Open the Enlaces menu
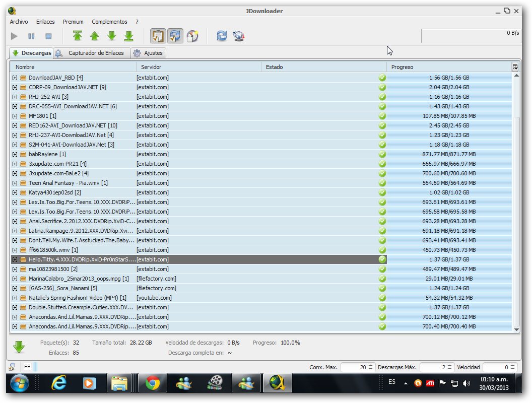Viewport: 532px width, 403px height. (45, 22)
